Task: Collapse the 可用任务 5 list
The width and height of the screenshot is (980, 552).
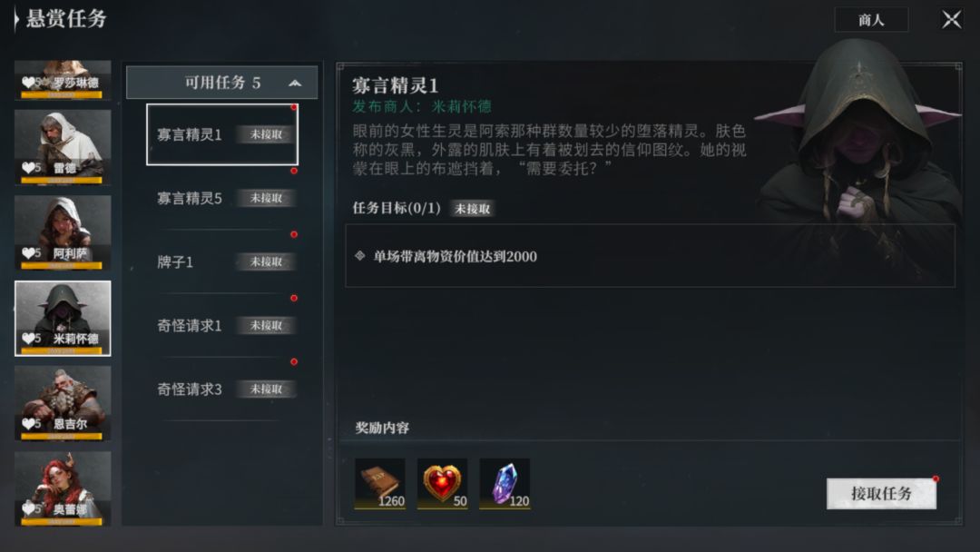Action: point(222,83)
